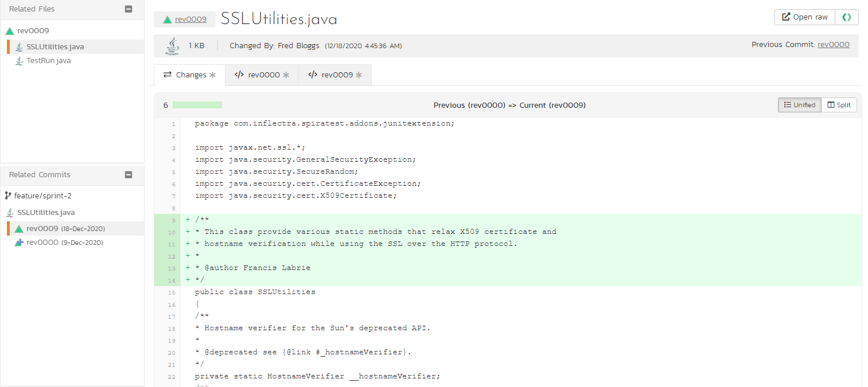The width and height of the screenshot is (868, 387).
Task: Click code icon on rev0009 tab
Action: point(313,75)
